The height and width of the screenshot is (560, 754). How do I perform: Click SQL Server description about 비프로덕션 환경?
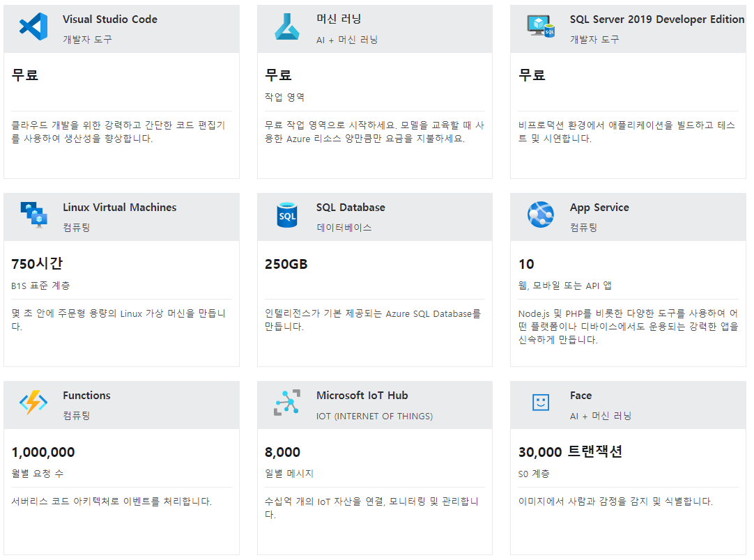point(626,132)
